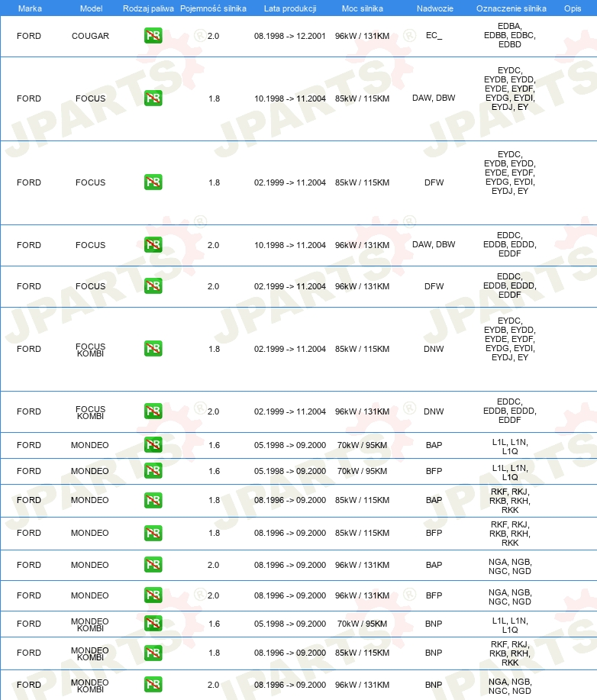Screen dimensions: 597x700
Task: Click capacity 2.0 in the COUGAR row
Action: pyautogui.click(x=213, y=36)
